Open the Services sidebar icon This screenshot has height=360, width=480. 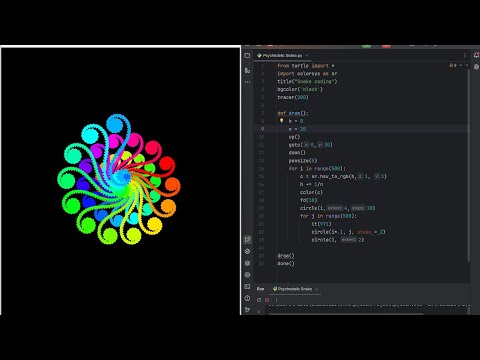247,275
